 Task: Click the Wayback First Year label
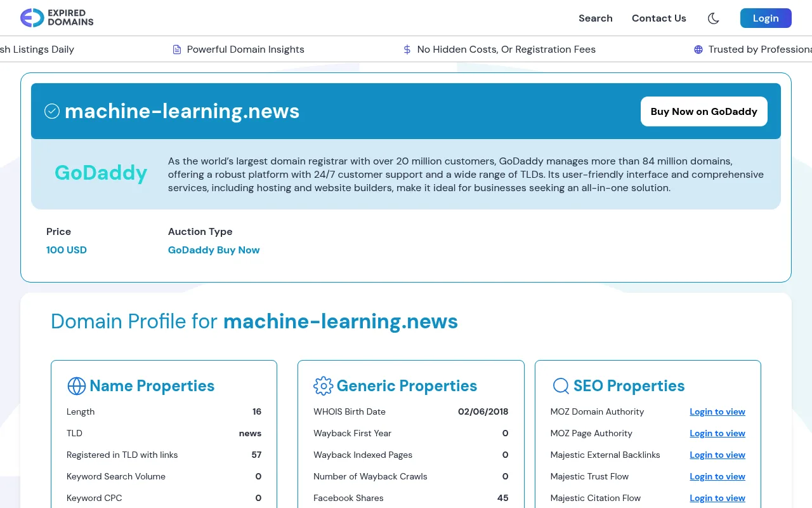pos(353,433)
